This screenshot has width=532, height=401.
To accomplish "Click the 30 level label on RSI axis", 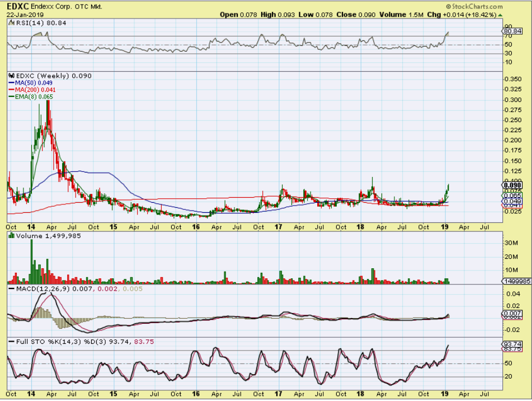I will click(x=509, y=53).
